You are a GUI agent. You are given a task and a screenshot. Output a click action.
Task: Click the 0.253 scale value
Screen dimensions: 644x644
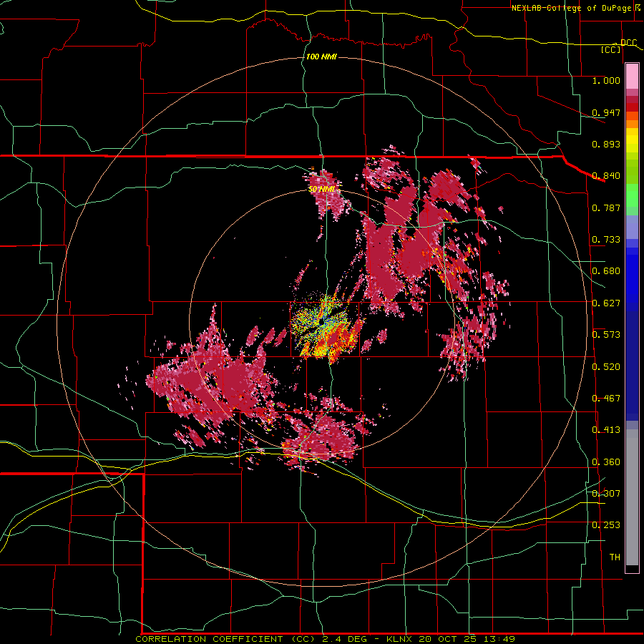pyautogui.click(x=606, y=525)
